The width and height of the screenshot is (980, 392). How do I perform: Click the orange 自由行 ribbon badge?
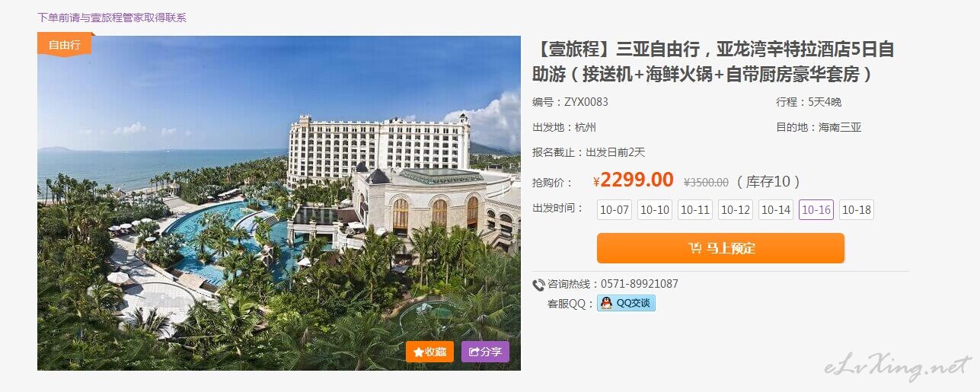[x=65, y=44]
